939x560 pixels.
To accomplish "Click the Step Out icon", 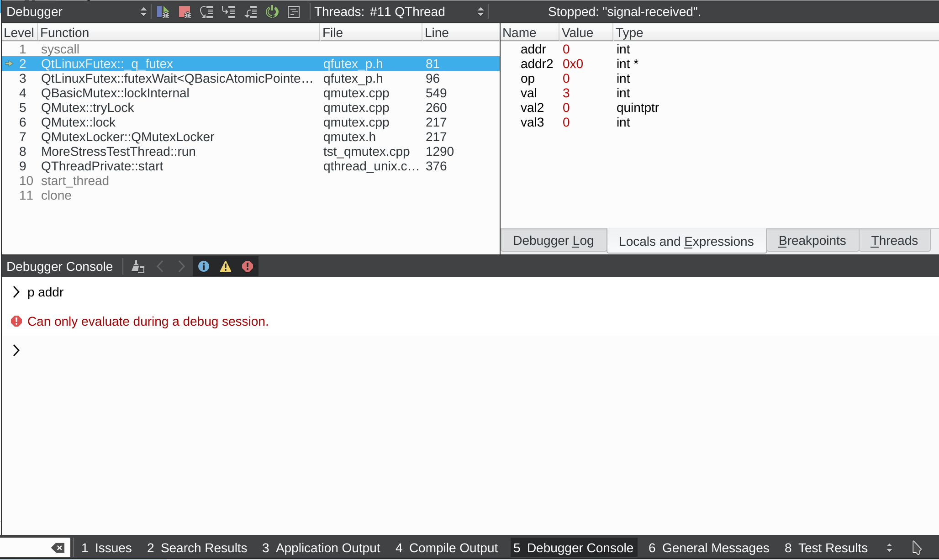I will tap(250, 12).
